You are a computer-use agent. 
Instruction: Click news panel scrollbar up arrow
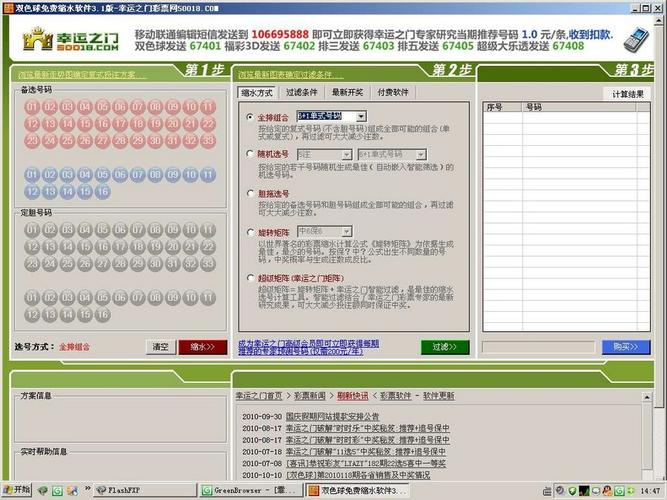click(x=647, y=397)
